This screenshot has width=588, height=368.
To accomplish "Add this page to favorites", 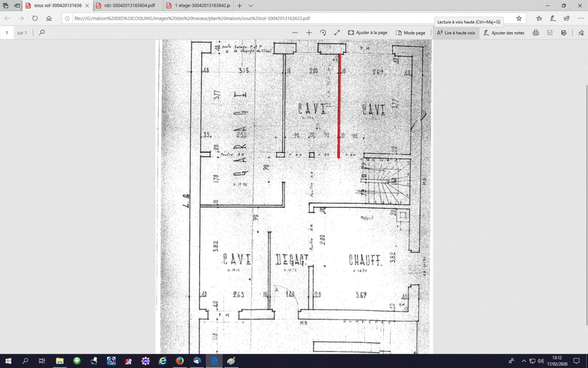I will [519, 18].
